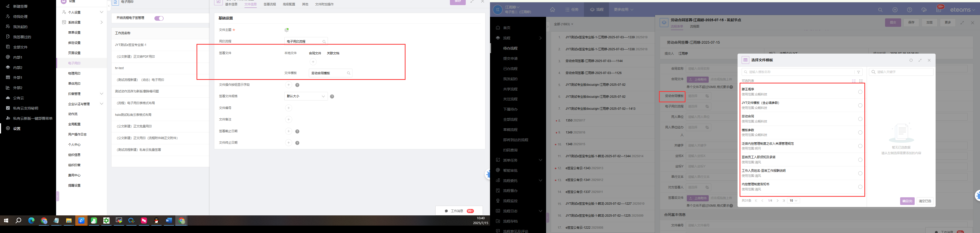Open the page-size 10 dropdown
The image size is (980, 233).
pyautogui.click(x=793, y=201)
